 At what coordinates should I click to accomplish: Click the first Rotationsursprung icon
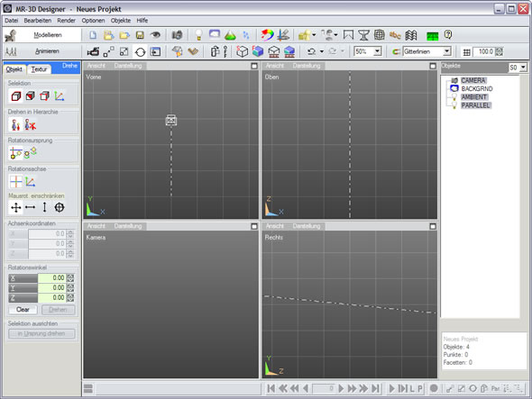tap(15, 153)
